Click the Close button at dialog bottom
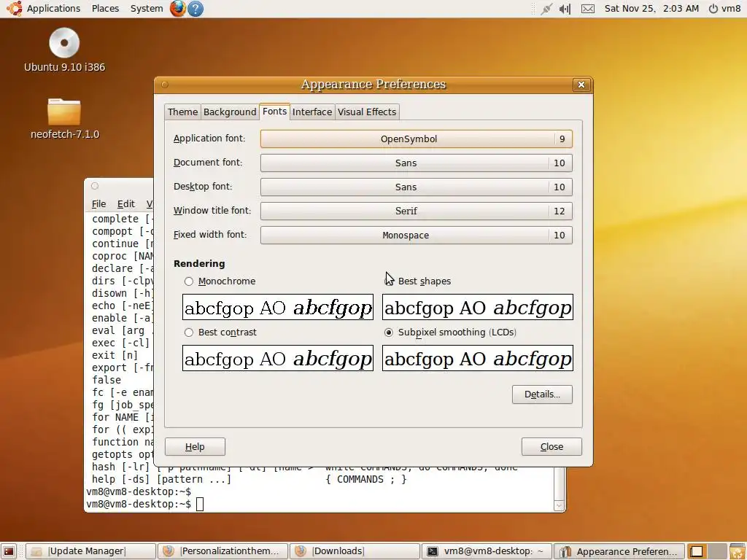 (551, 447)
